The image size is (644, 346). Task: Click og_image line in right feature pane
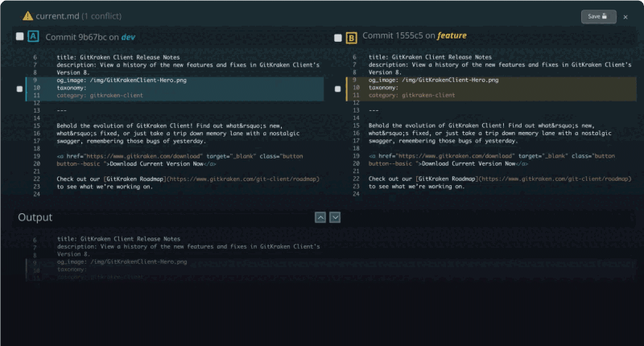coord(433,80)
